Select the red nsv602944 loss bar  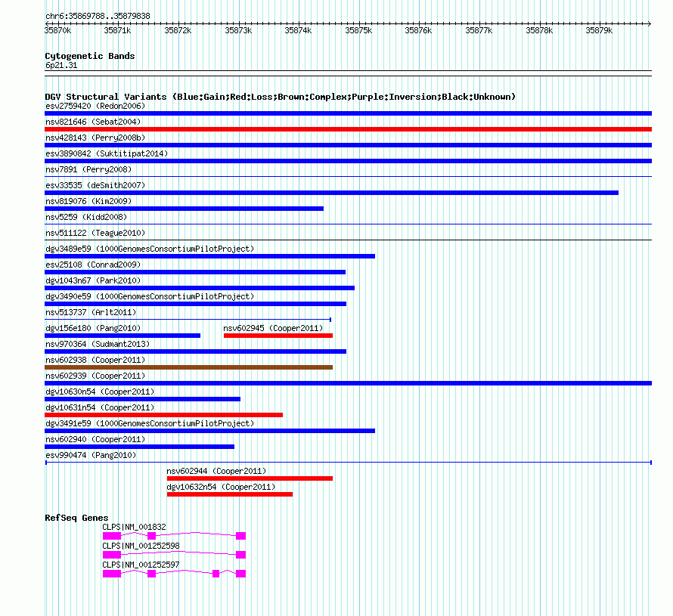click(x=250, y=478)
